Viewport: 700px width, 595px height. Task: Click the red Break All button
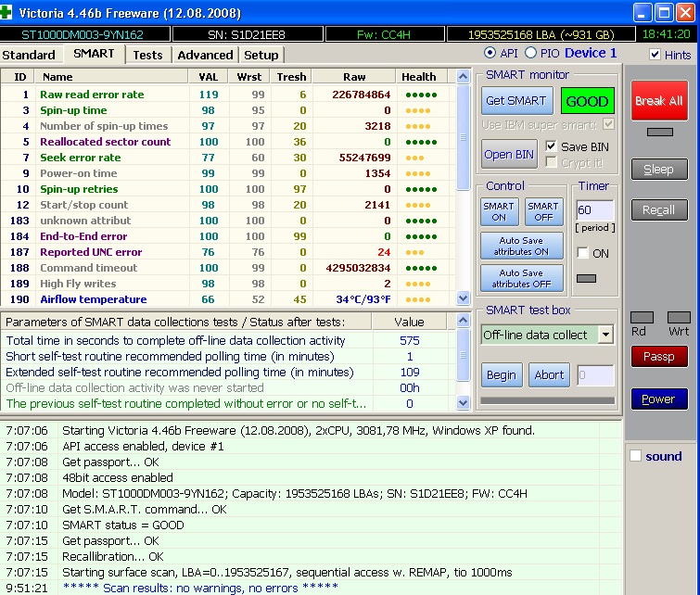[x=659, y=100]
